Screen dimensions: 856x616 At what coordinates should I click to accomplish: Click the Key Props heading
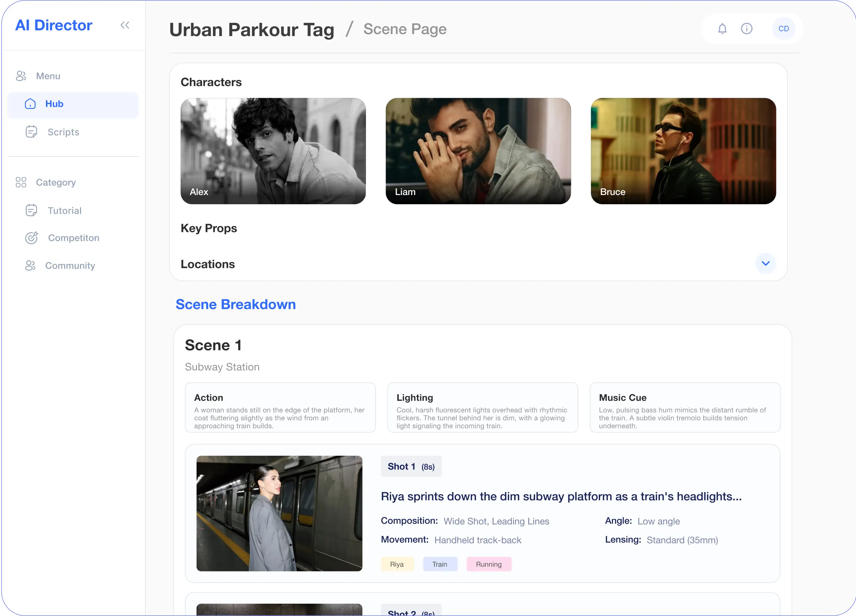pos(209,228)
